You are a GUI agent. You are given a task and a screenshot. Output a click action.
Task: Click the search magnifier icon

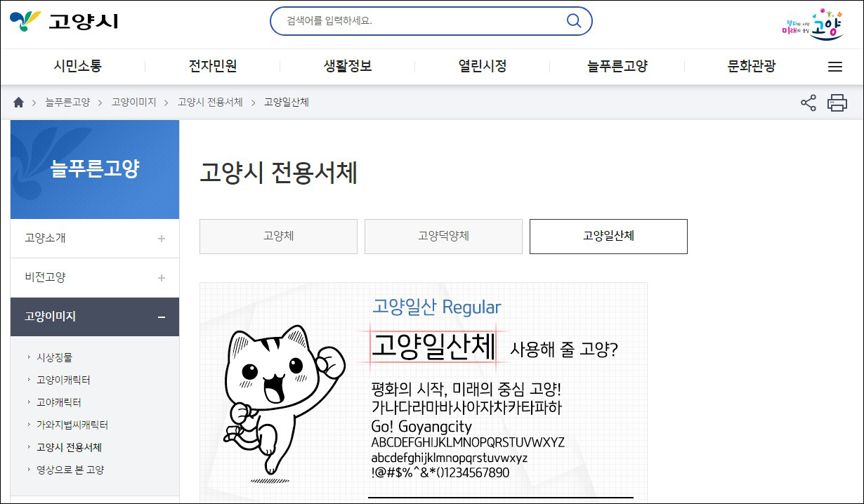tap(573, 20)
